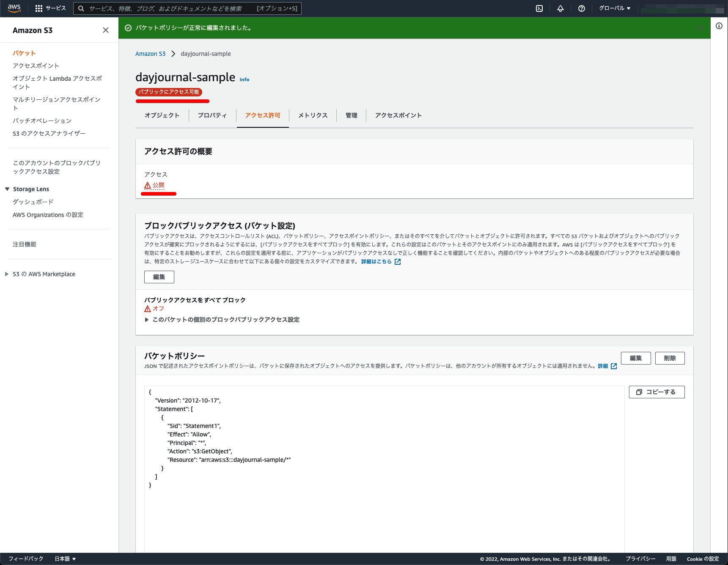Close the Amazon S3 sidebar panel

point(106,30)
